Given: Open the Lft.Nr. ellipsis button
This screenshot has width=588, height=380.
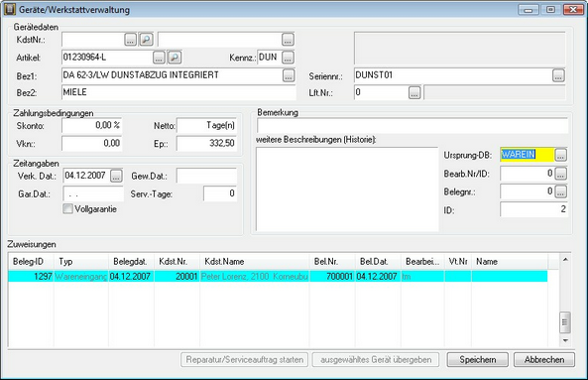Looking at the screenshot, I should pos(414,92).
